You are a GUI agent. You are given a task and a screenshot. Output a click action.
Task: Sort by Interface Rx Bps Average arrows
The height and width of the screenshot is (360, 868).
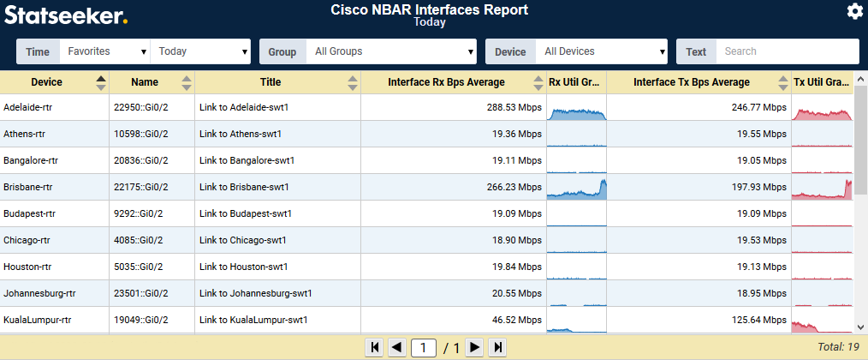538,83
